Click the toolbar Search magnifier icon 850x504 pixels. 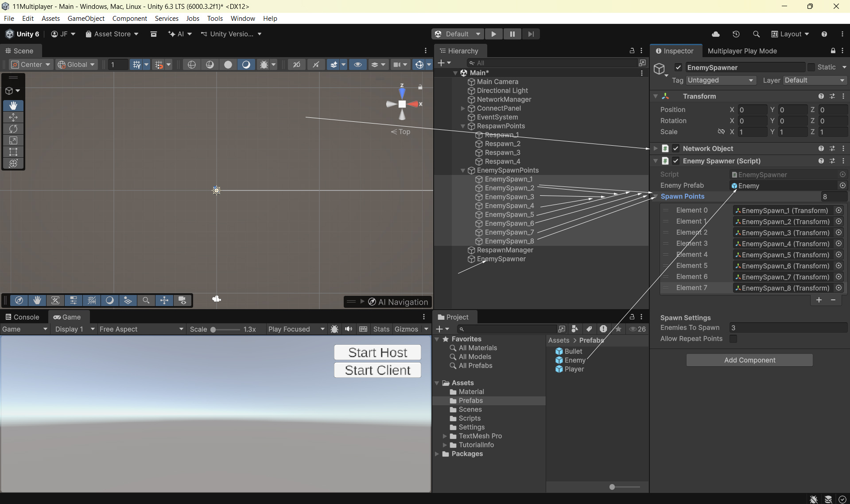pos(756,34)
